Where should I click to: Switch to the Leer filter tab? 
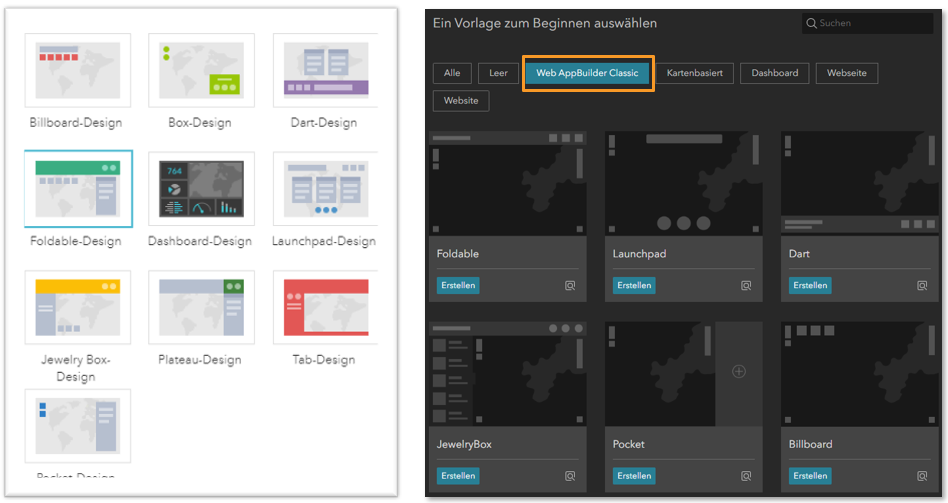[x=498, y=73]
